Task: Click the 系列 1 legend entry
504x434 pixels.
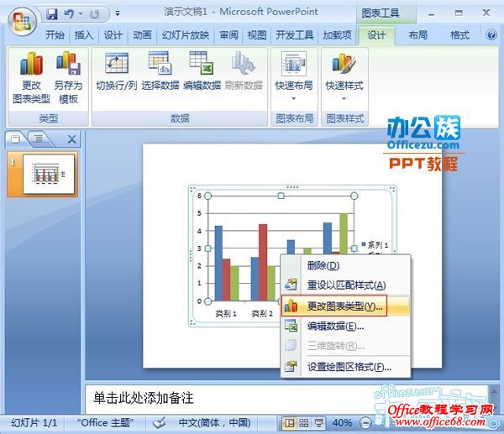Action: [375, 245]
